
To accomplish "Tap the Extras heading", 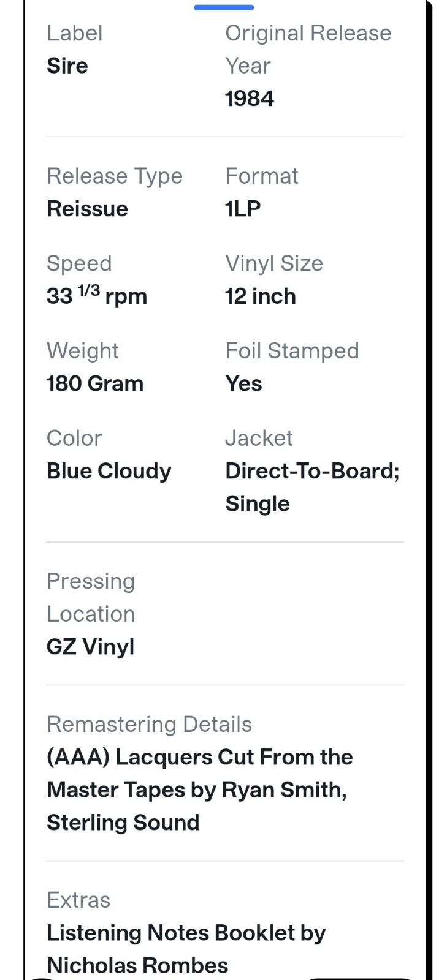I will [78, 900].
